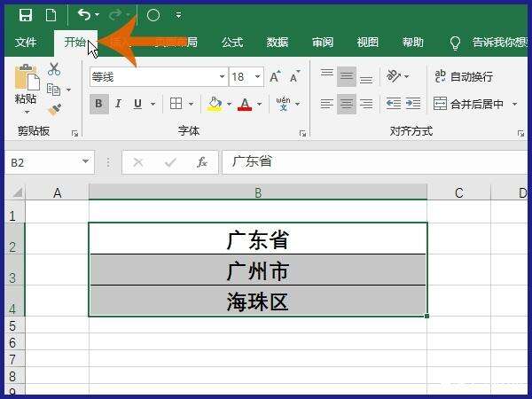This screenshot has width=532, height=399.
Task: Click Increase Indent icon
Action: pos(413,104)
